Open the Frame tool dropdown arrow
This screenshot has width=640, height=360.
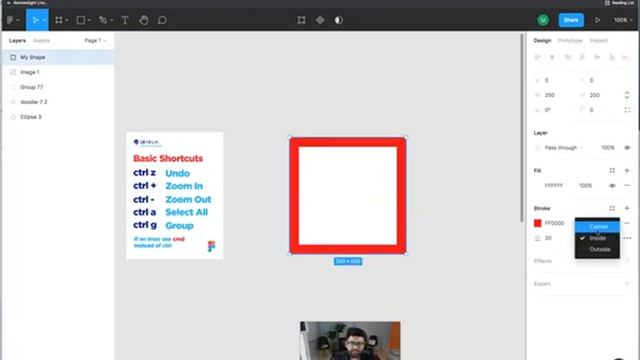point(67,20)
